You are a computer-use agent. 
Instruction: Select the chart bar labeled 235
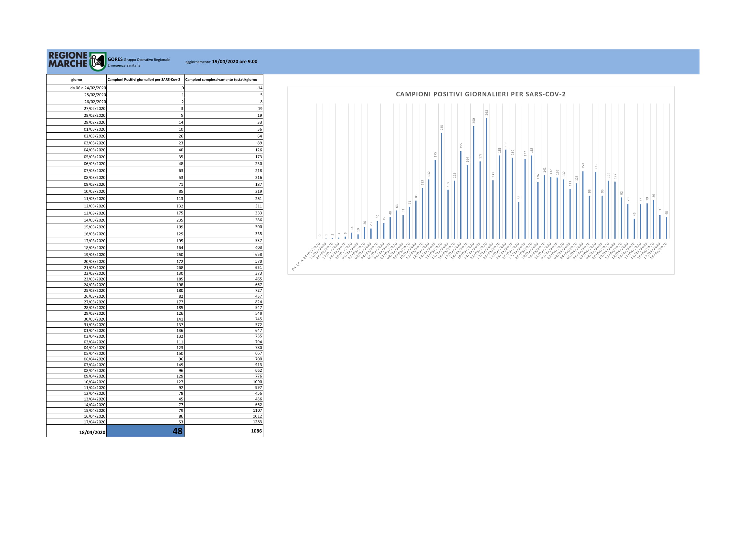(x=442, y=186)
